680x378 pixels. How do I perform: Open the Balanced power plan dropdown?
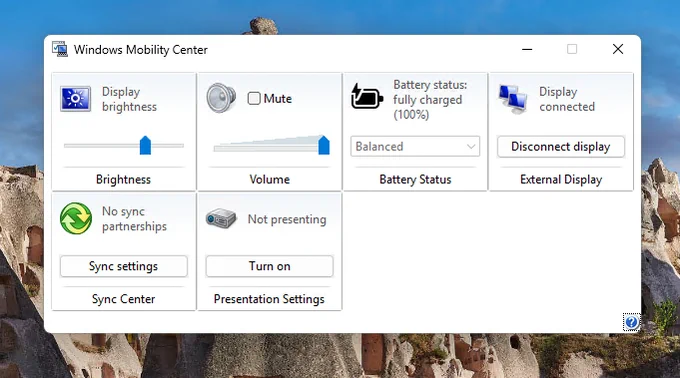[x=415, y=147]
